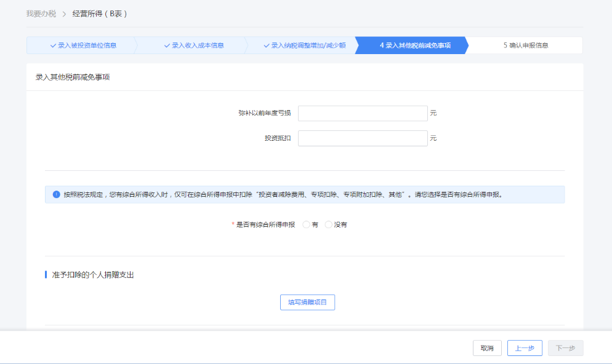Click the blue info icon in the notice
Viewport: 612px width, 364px height.
(x=56, y=194)
